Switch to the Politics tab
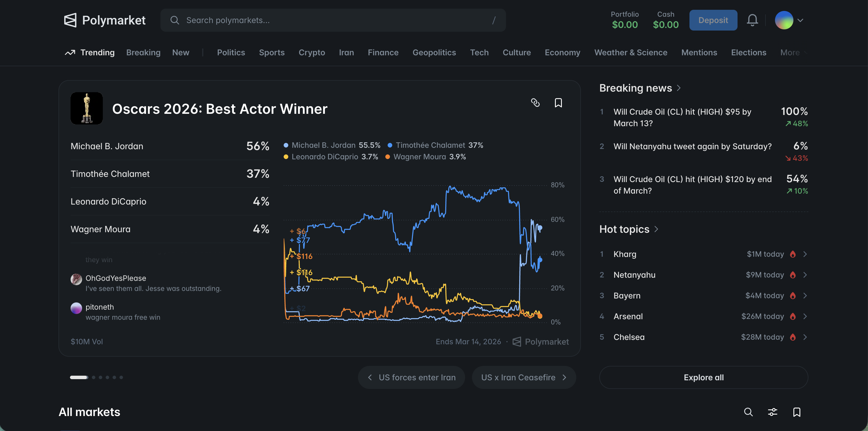Image resolution: width=868 pixels, height=431 pixels. point(231,52)
